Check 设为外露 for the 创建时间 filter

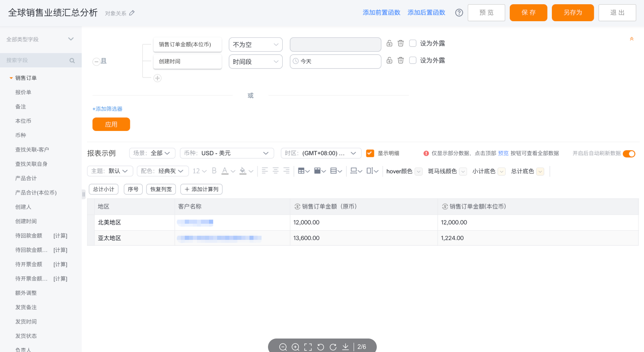tap(413, 60)
